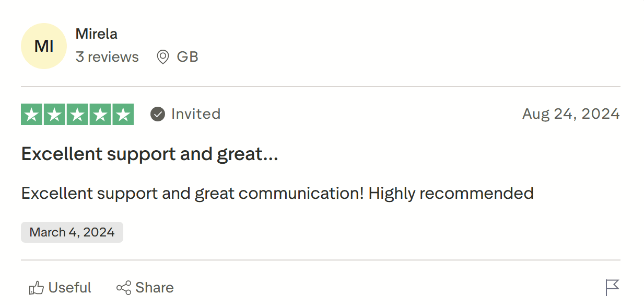Click the third green rating star
This screenshot has width=644, height=305.
point(77,115)
